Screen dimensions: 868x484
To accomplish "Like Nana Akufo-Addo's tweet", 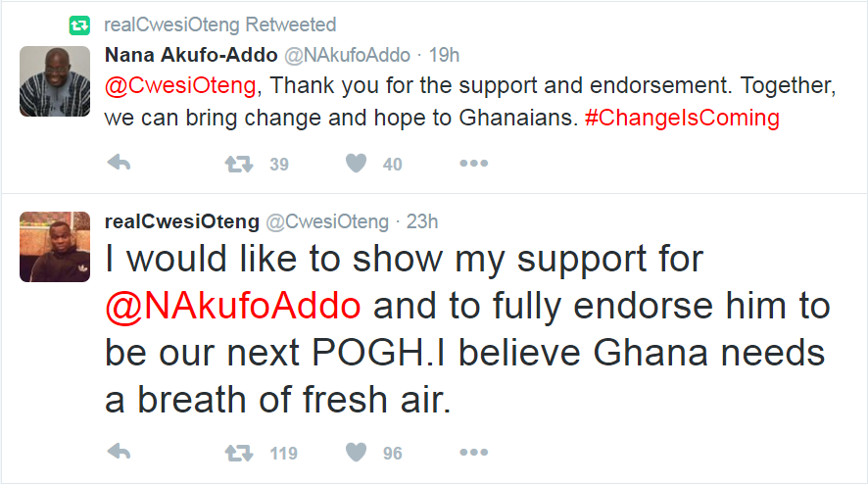I will pyautogui.click(x=357, y=164).
